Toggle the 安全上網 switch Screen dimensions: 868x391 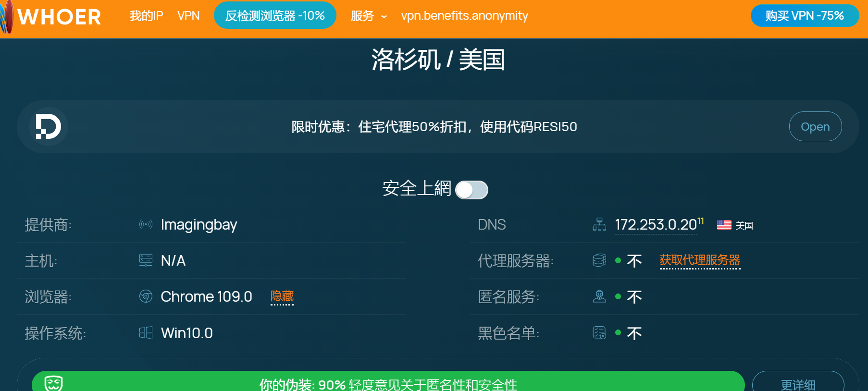(x=471, y=190)
